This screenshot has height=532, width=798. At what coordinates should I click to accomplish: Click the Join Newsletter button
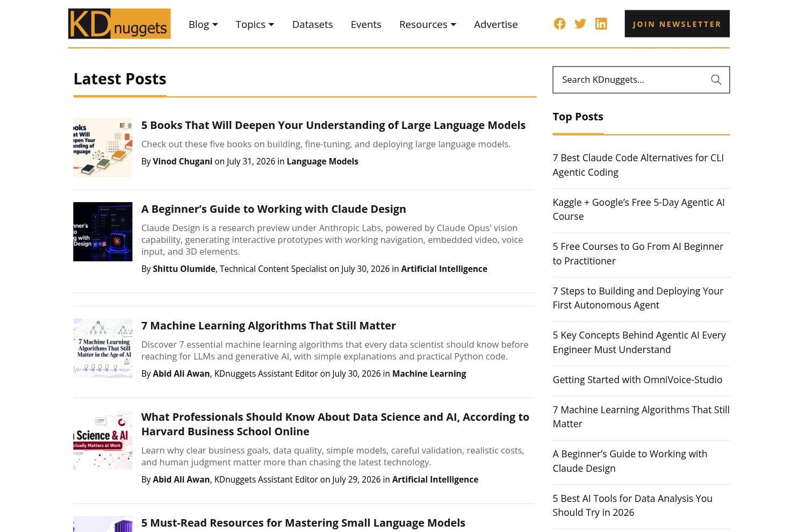(x=677, y=24)
